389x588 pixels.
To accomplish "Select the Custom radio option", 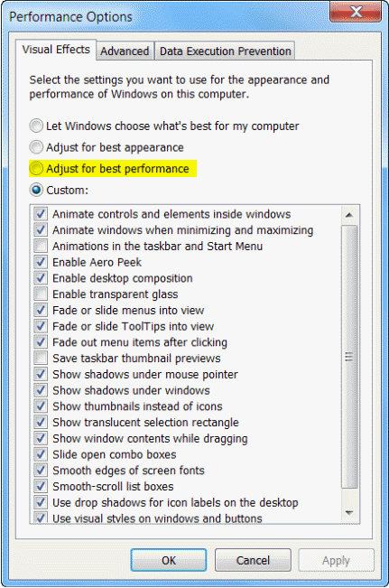I will [36, 190].
